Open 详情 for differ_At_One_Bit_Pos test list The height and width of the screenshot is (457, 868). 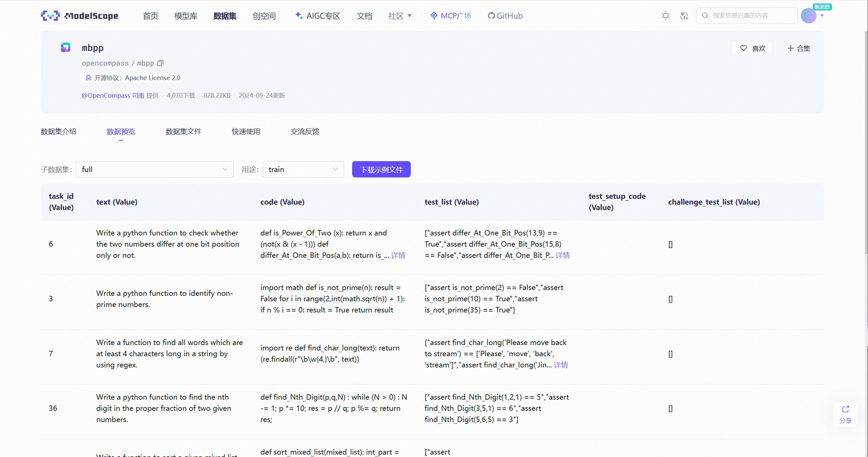(x=563, y=255)
